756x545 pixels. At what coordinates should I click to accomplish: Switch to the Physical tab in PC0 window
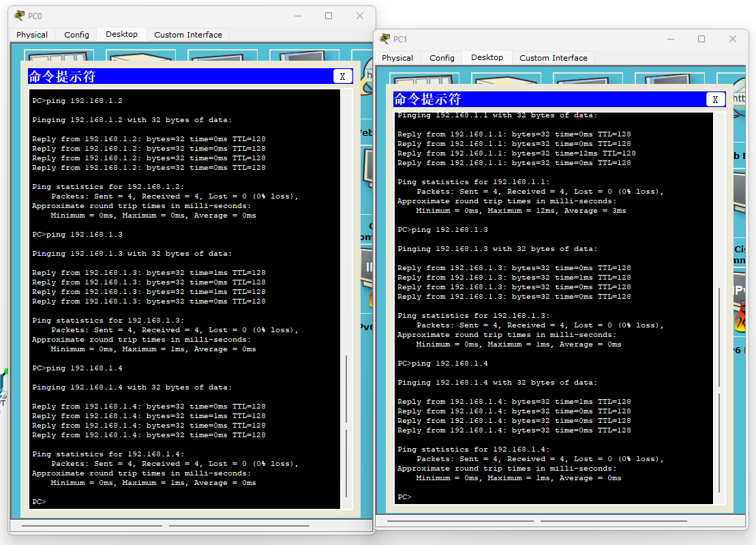click(32, 35)
